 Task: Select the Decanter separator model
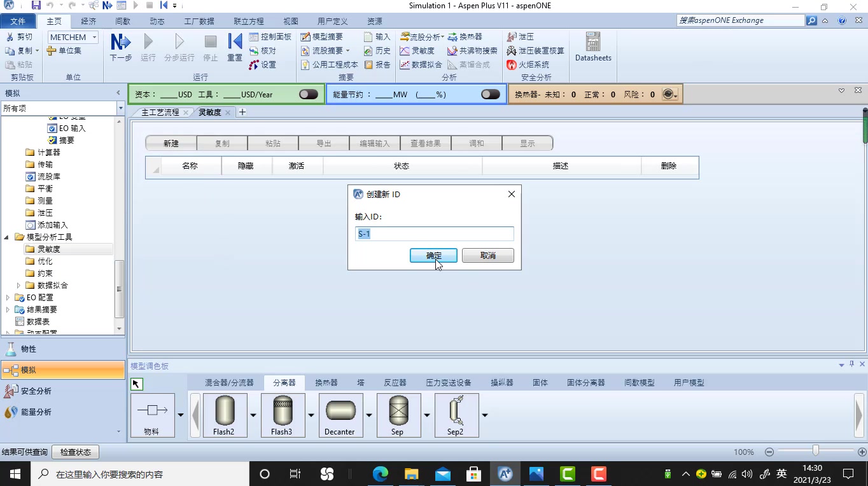coord(340,414)
